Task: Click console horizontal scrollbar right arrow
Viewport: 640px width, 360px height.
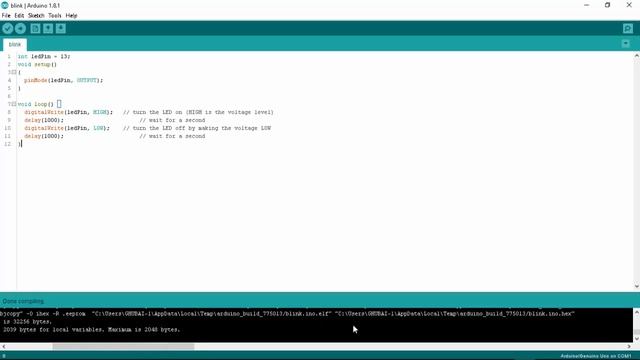Action: [629, 347]
